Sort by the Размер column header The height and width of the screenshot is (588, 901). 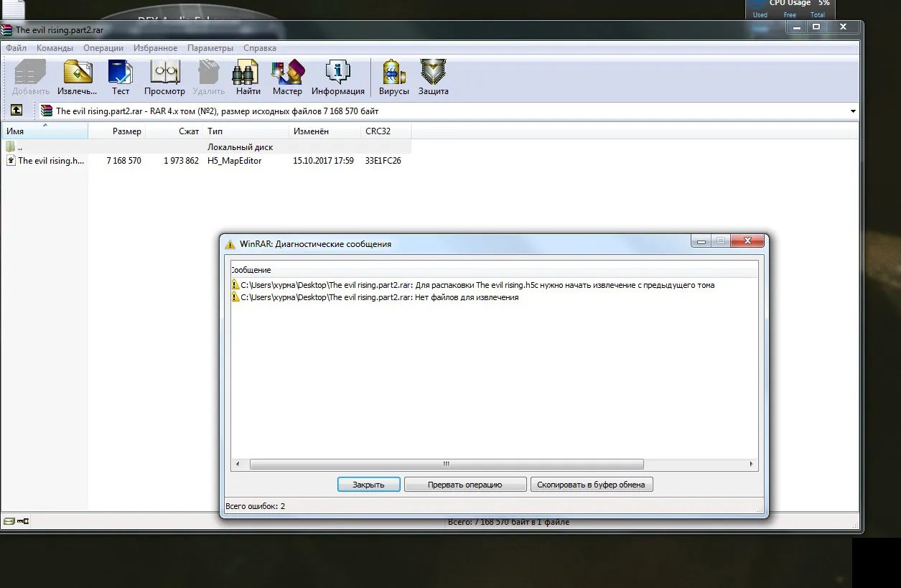pos(117,131)
